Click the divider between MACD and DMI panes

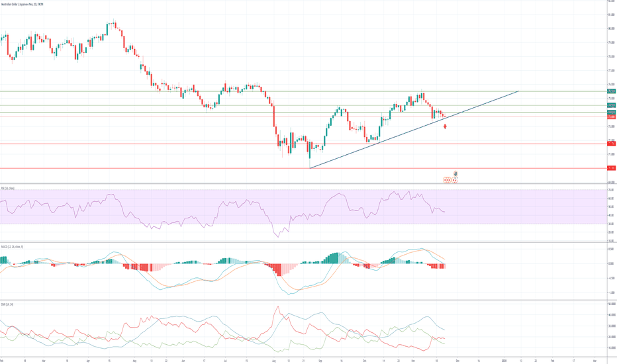298,300
